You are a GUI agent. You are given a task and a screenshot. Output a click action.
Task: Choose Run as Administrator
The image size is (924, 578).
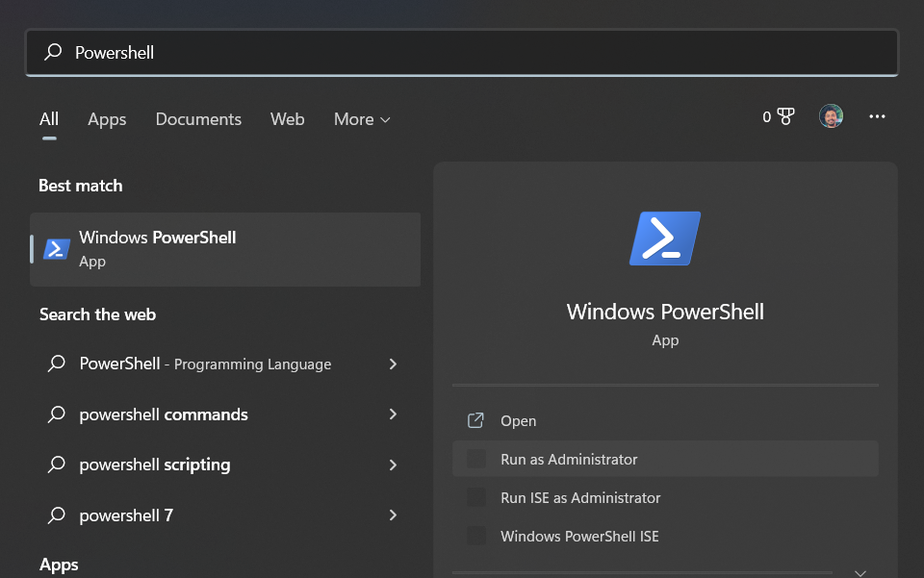click(x=569, y=460)
